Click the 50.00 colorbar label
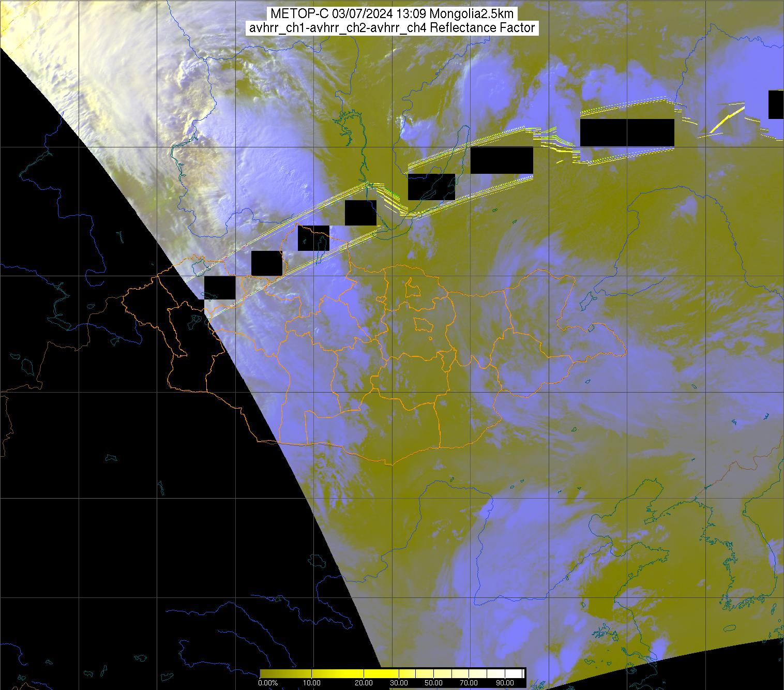Image resolution: width=784 pixels, height=690 pixels. [433, 683]
